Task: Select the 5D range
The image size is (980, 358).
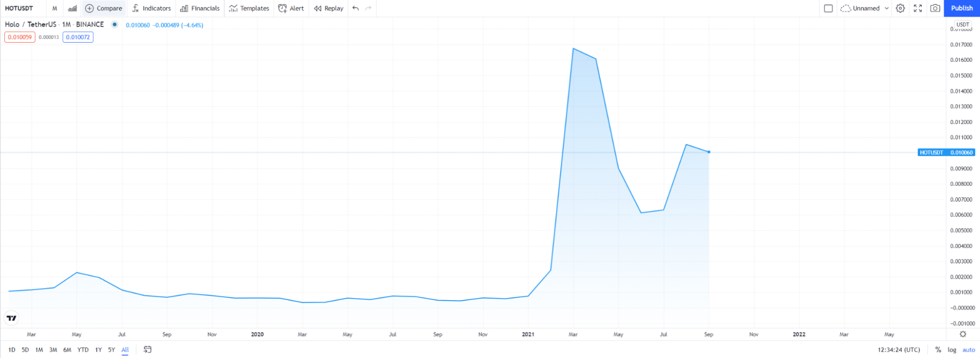Action: [x=25, y=350]
